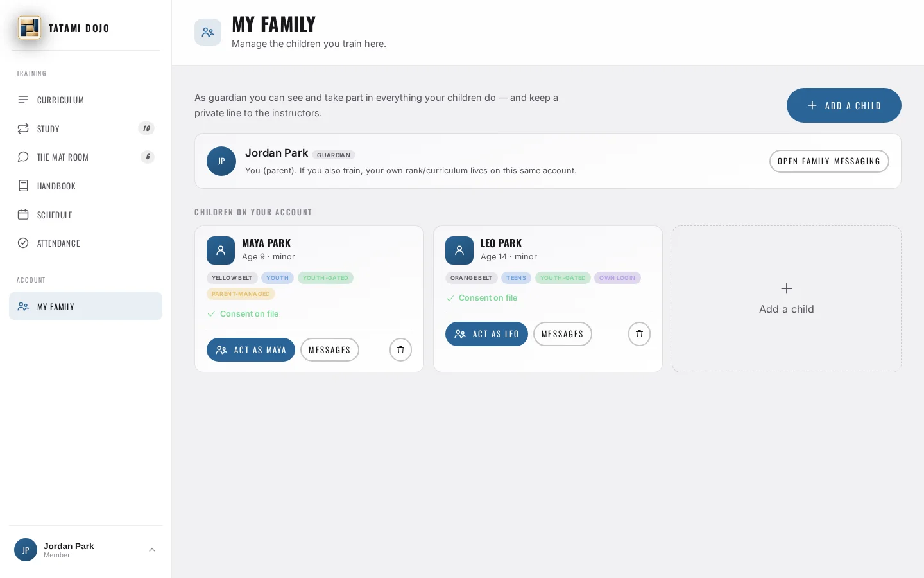Click the Parent-Managed tag on Maya's card
The image size is (924, 578).
point(241,294)
